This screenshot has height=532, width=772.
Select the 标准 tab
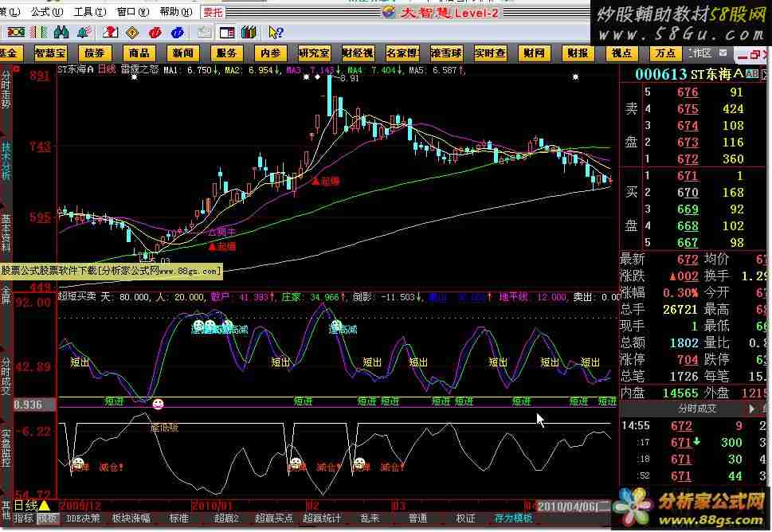click(179, 518)
